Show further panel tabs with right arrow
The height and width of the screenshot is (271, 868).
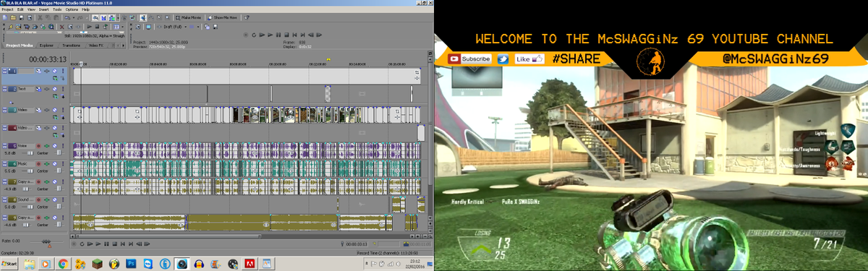[124, 45]
